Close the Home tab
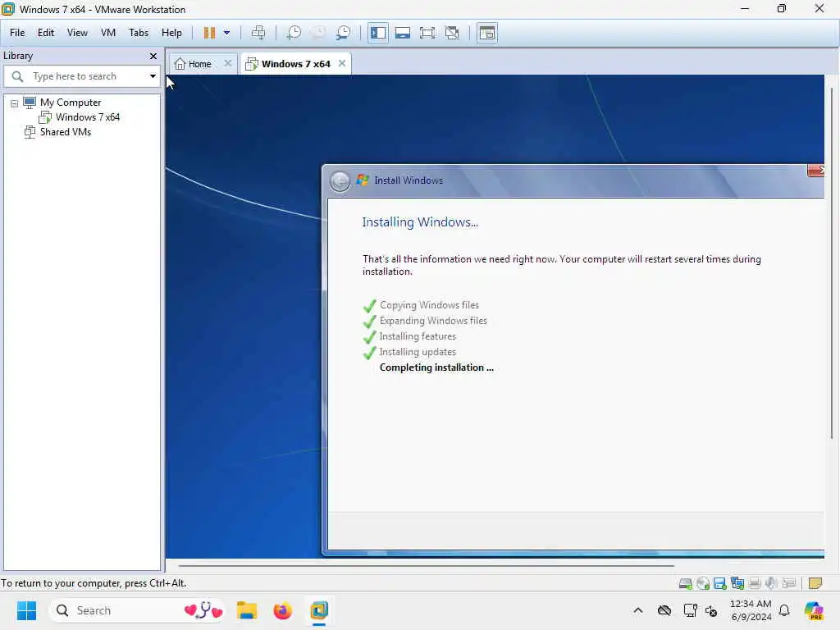 pyautogui.click(x=228, y=63)
